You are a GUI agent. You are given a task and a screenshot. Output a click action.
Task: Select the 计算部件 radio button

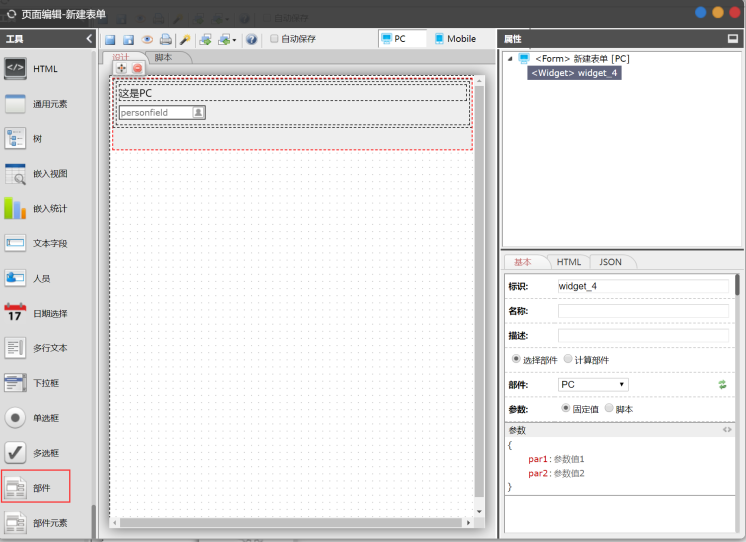click(x=568, y=359)
